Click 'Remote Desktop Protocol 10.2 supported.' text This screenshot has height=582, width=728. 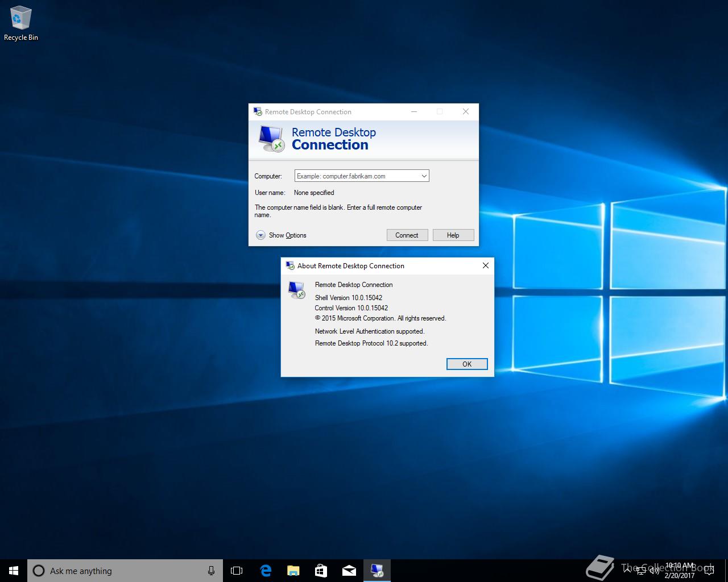point(371,343)
